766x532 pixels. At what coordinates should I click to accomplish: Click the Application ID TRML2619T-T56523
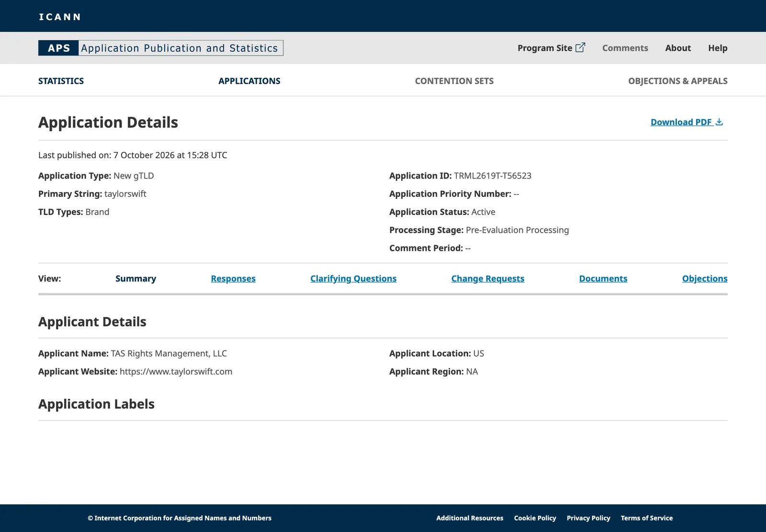coord(493,176)
